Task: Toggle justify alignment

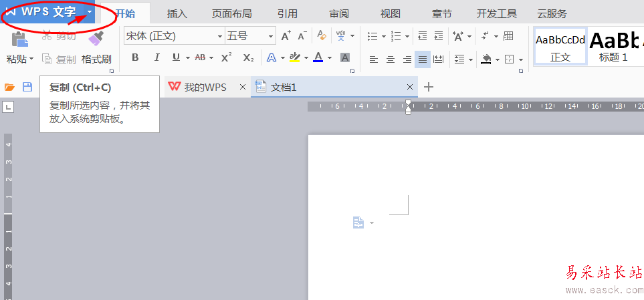Action: tap(423, 60)
